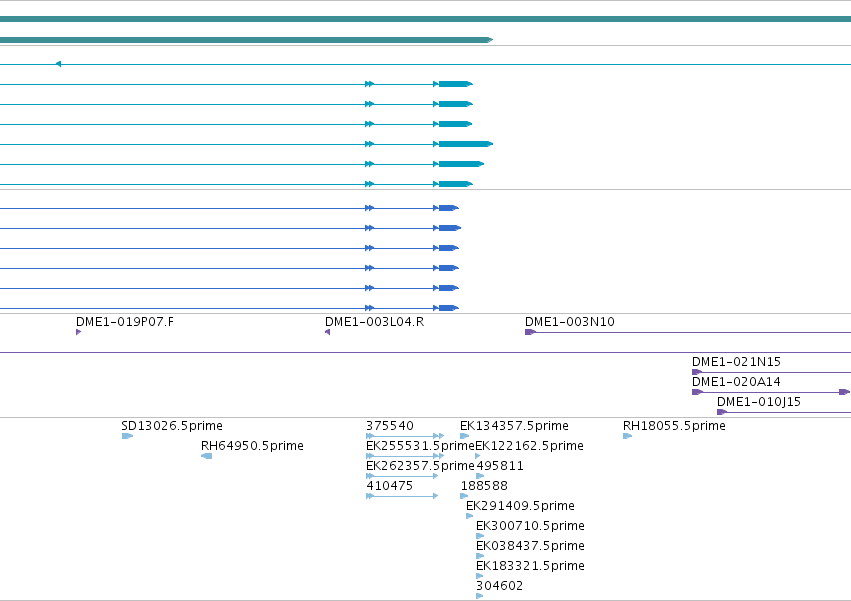Select the 375540 feature label

pyautogui.click(x=390, y=426)
